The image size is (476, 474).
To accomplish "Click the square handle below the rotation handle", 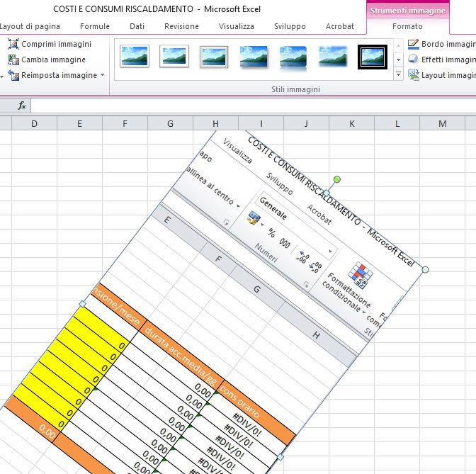I will [327, 193].
